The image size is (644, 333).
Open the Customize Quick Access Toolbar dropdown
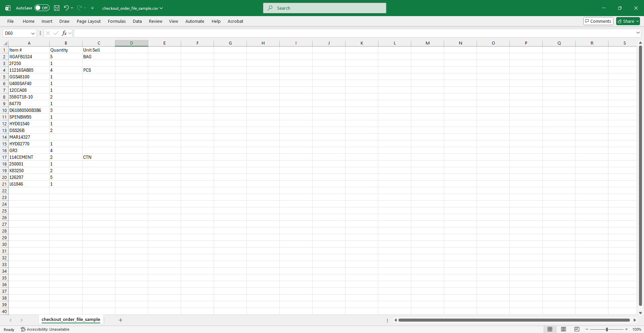coord(92,8)
